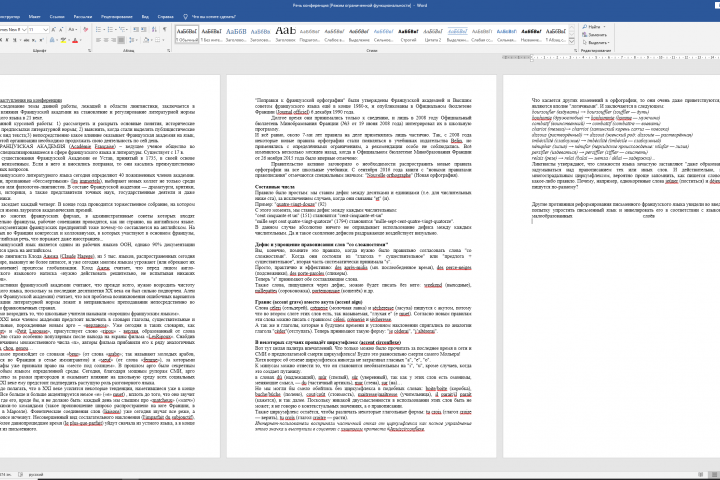Click the Tell me search field
This screenshot has width=720, height=480.
click(214, 17)
